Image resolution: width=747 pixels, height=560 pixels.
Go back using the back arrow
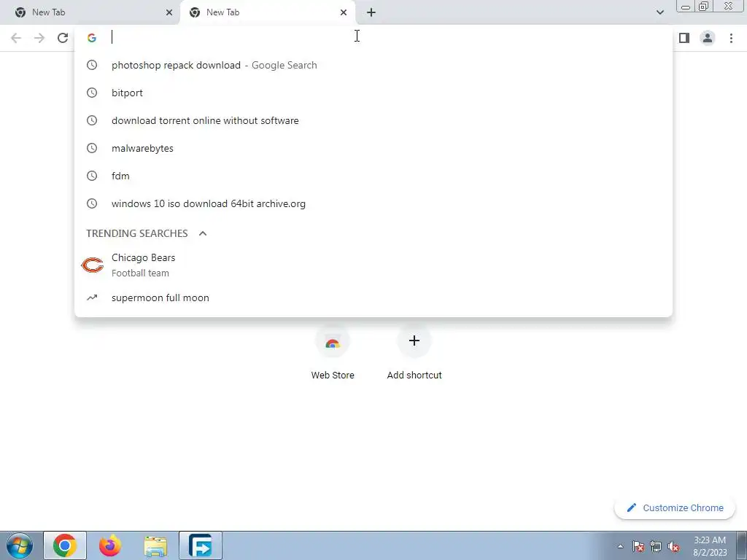16,38
